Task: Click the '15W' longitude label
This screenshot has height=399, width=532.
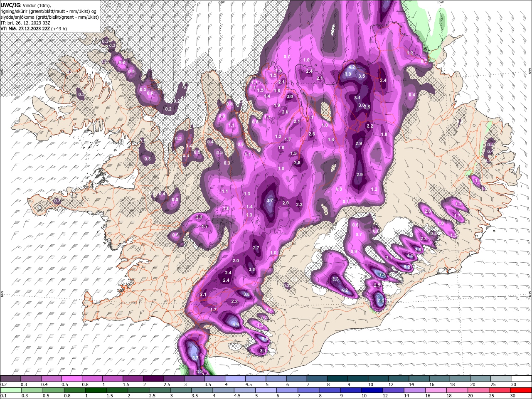Action: (x=440, y=2)
